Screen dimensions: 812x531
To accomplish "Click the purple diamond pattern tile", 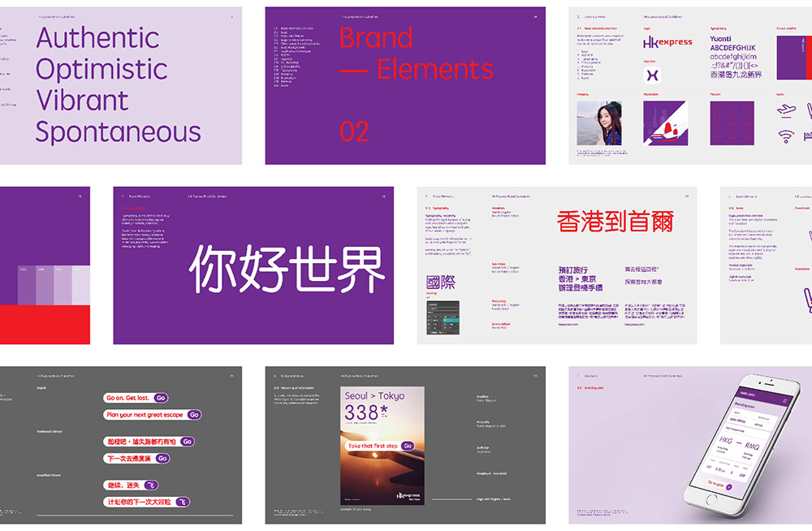I will tap(732, 123).
